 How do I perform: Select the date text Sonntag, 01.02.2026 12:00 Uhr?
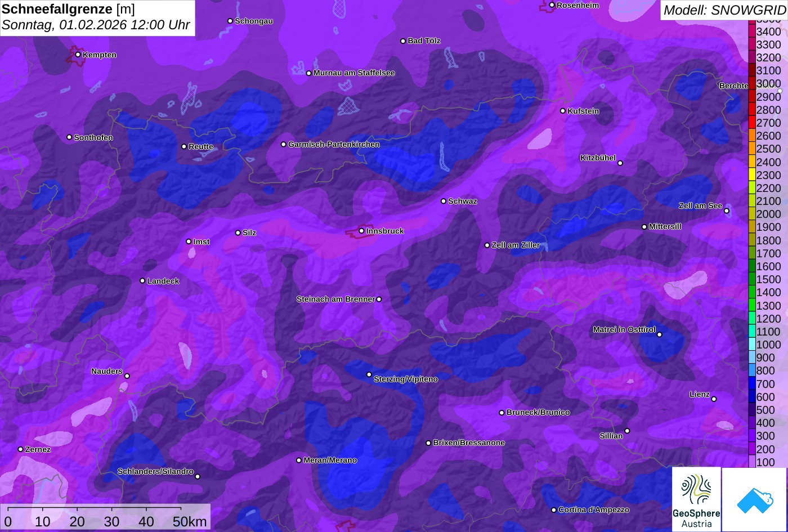coord(96,25)
